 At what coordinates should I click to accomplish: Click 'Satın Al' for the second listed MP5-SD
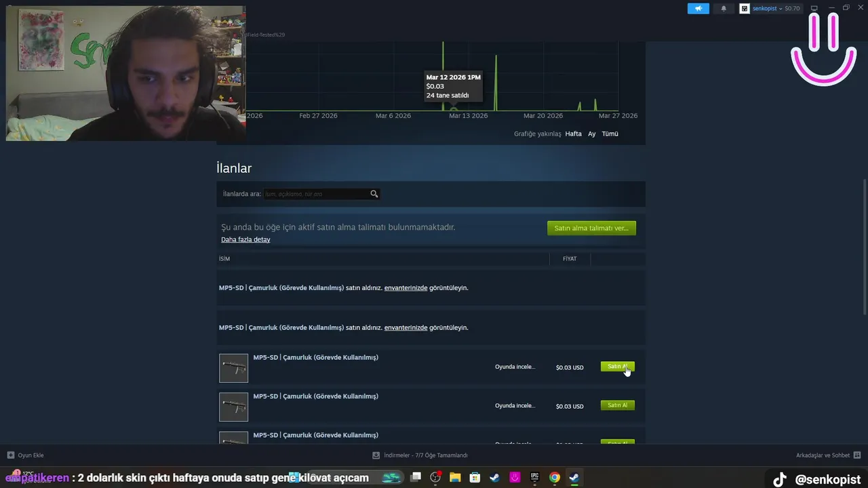[617, 405]
